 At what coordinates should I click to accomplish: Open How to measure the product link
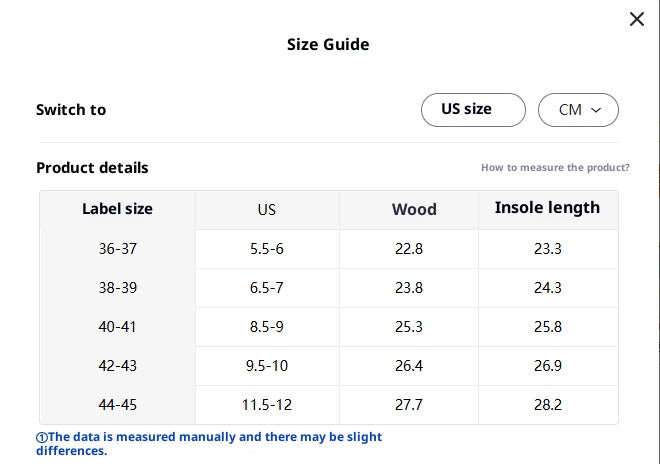(x=555, y=168)
